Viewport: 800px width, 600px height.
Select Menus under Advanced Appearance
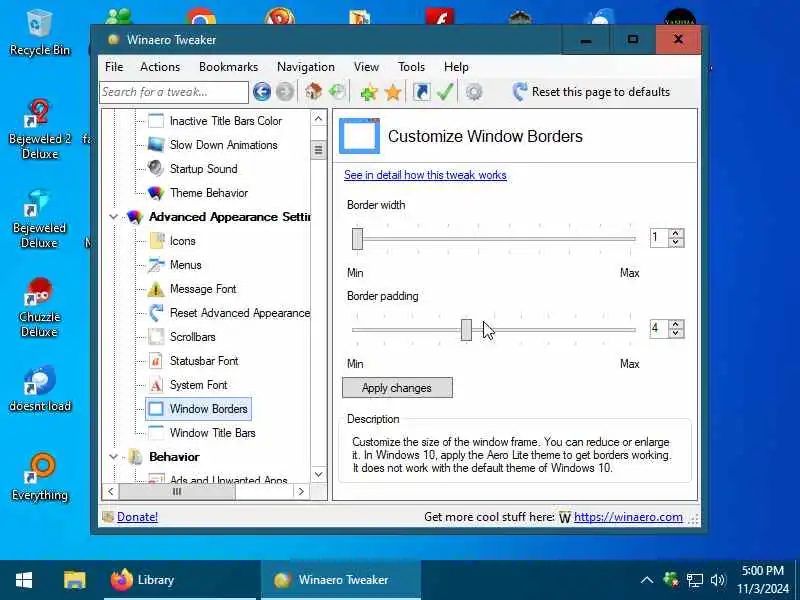pos(185,265)
